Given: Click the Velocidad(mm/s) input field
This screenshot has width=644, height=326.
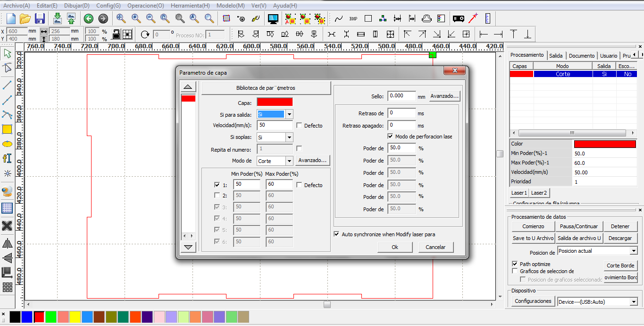Looking at the screenshot, I should tap(275, 125).
